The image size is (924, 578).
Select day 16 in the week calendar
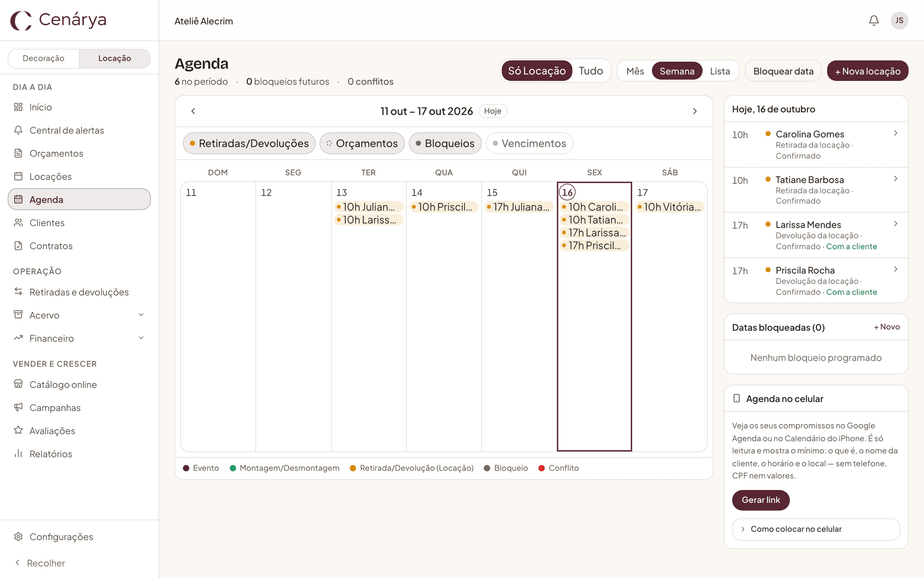pos(567,192)
